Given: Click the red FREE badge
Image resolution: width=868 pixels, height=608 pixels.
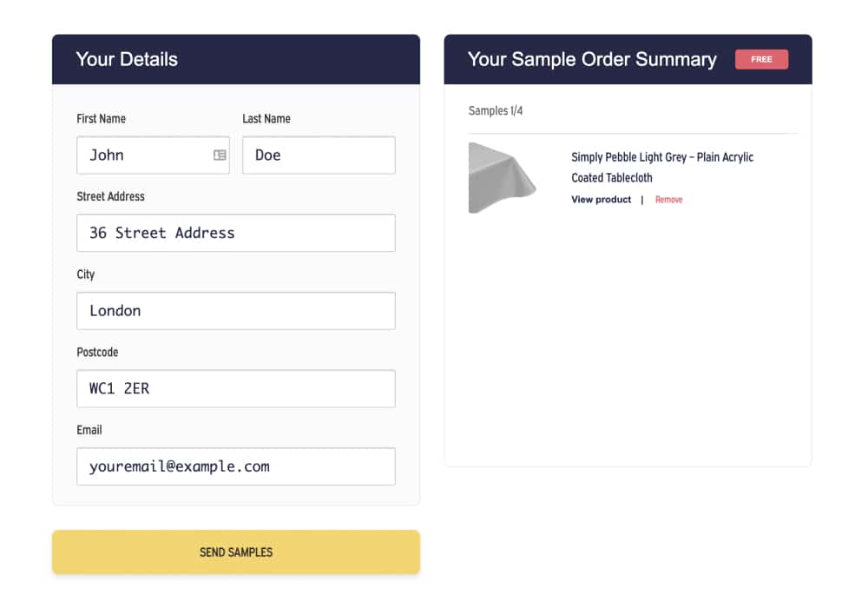Looking at the screenshot, I should (762, 59).
